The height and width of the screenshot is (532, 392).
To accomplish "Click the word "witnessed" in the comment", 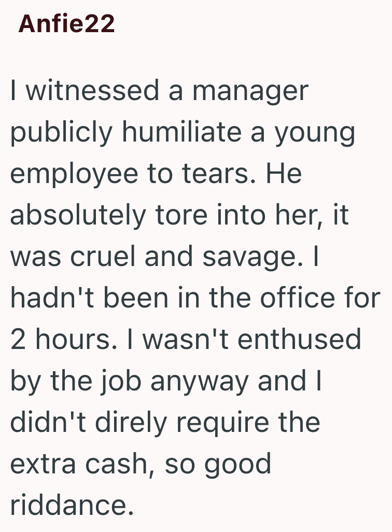I will [x=93, y=90].
